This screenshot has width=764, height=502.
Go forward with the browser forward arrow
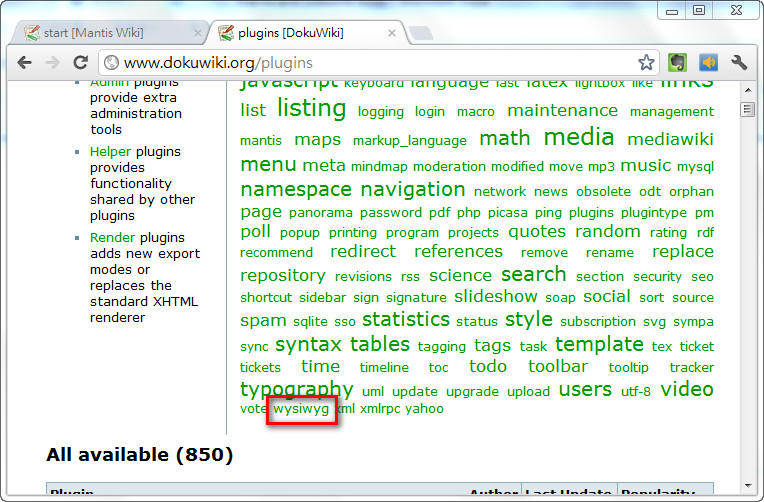point(52,62)
